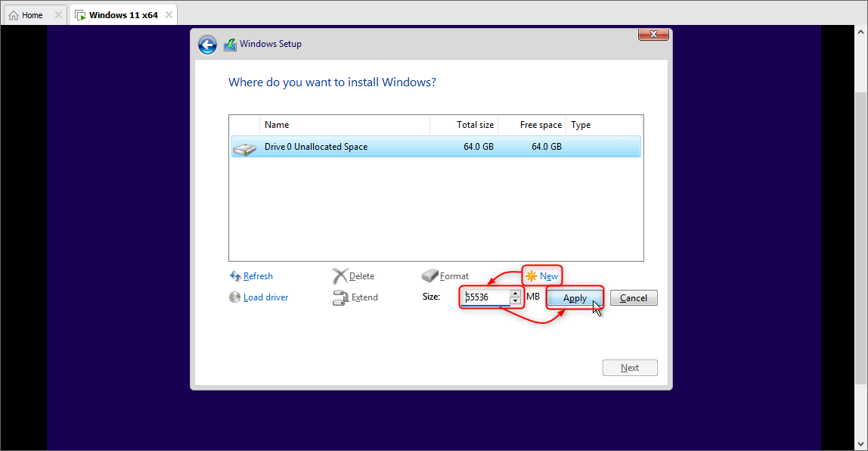Screen dimensions: 868x451
Task: Select Drive 0 Unallocated Space row
Action: click(x=436, y=147)
